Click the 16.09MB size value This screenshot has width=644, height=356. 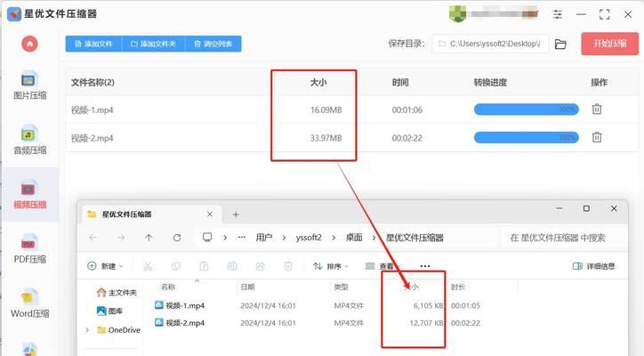[326, 109]
